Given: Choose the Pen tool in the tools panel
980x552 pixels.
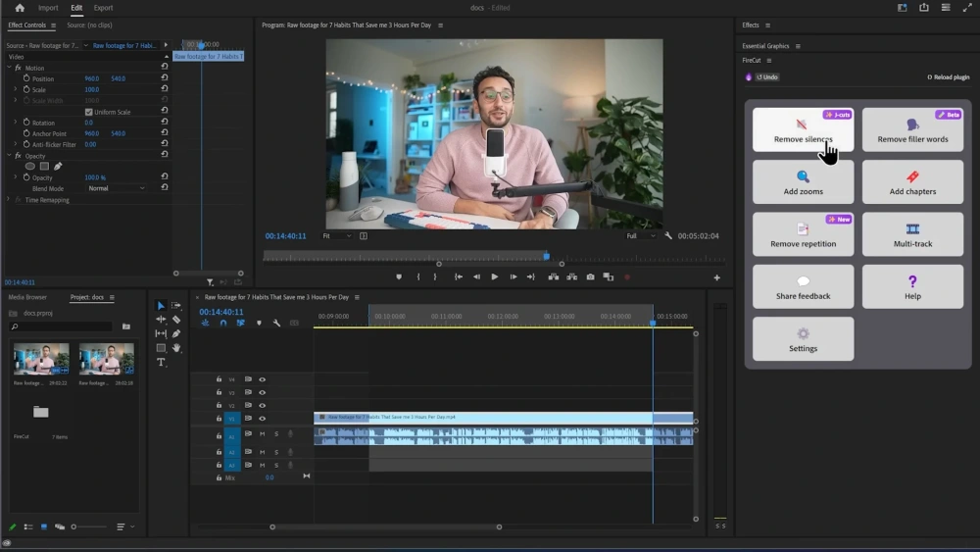Looking at the screenshot, I should [x=176, y=333].
